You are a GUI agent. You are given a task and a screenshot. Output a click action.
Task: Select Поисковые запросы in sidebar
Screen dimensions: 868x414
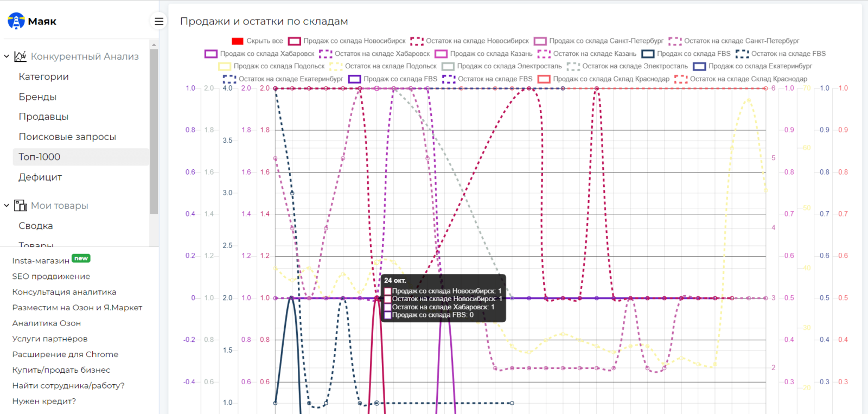[67, 137]
